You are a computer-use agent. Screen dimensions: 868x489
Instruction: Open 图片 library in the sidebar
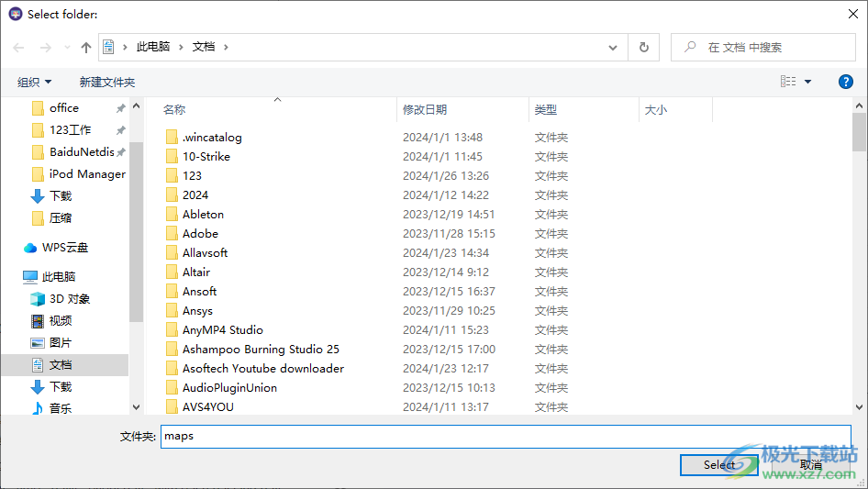[x=61, y=343]
